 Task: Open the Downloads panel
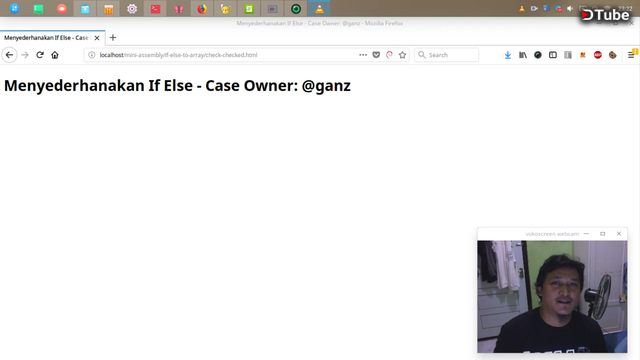(507, 55)
